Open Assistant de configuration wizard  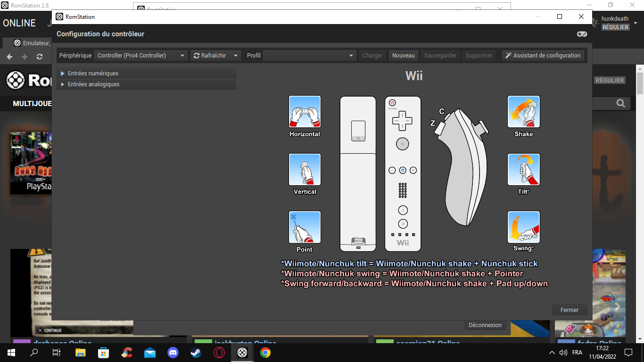[x=543, y=56]
